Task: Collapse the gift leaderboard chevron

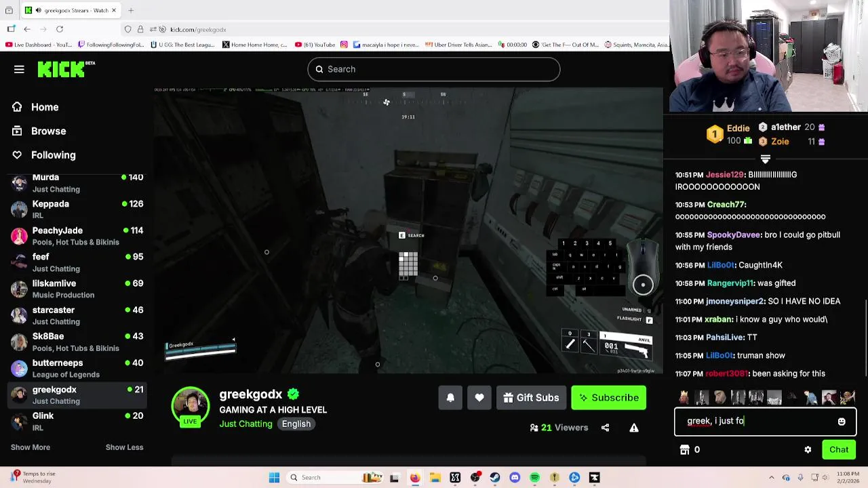Action: tap(766, 159)
